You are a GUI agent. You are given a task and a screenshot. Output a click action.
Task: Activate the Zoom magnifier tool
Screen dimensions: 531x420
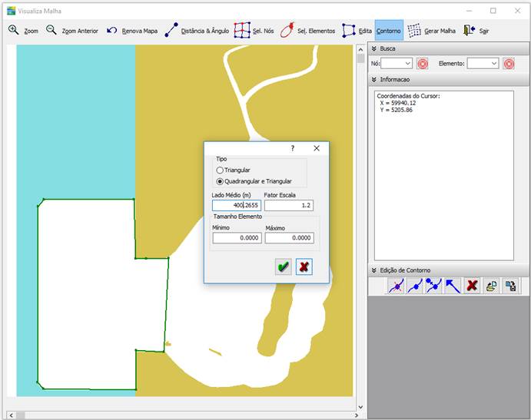23,31
